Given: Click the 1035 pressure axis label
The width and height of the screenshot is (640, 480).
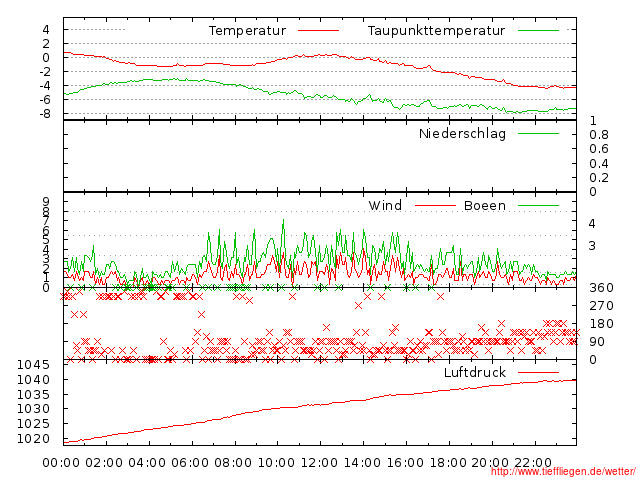Looking at the screenshot, I should (x=33, y=394).
